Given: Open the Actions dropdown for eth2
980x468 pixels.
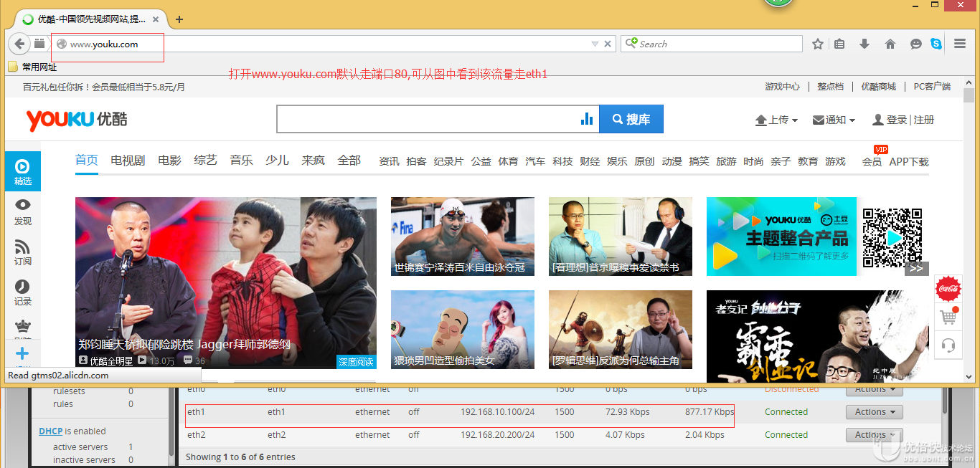Looking at the screenshot, I should (x=874, y=435).
